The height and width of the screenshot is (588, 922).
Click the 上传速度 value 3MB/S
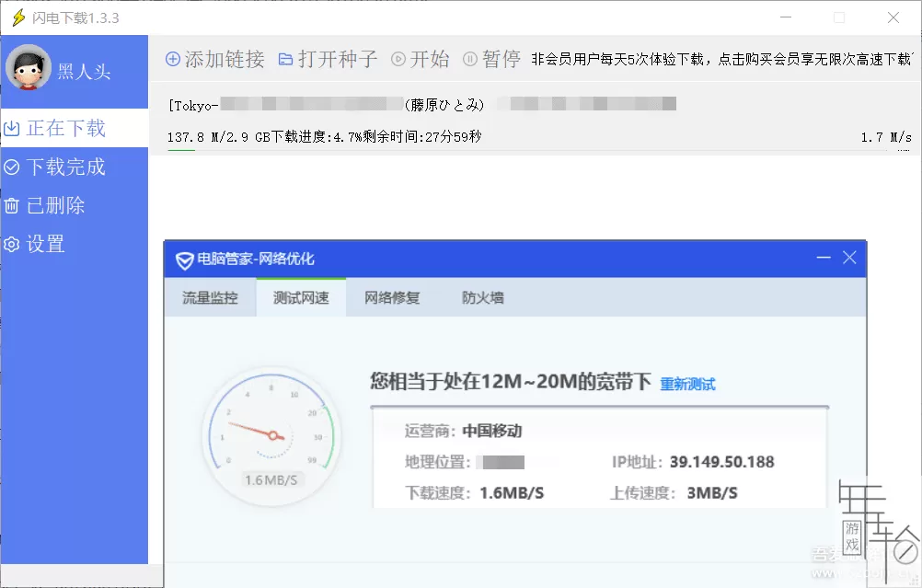coord(712,492)
